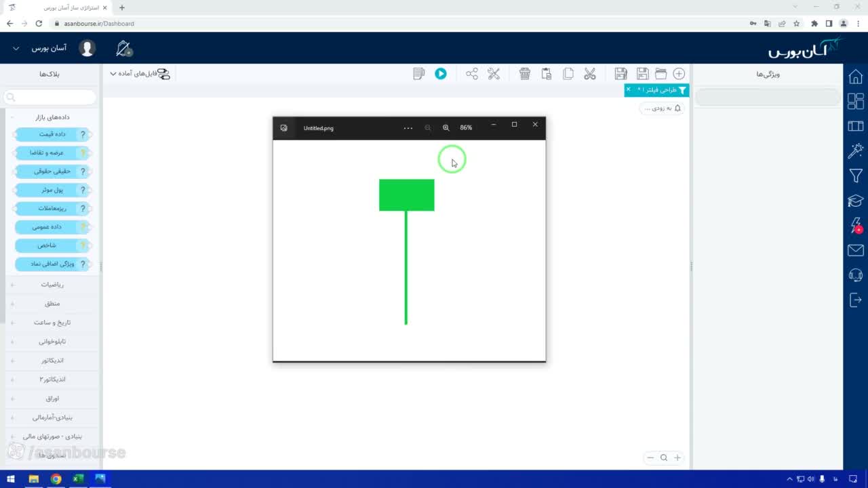Click the photo viewer app icon beside Untitled.png
This screenshot has height=488, width=868.
click(283, 128)
